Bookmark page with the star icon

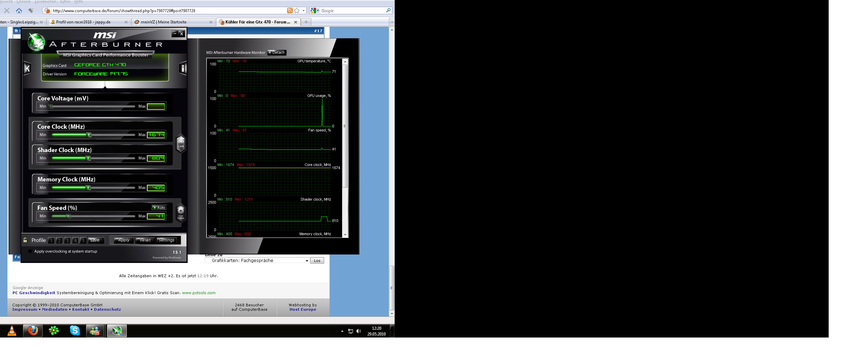coord(297,11)
